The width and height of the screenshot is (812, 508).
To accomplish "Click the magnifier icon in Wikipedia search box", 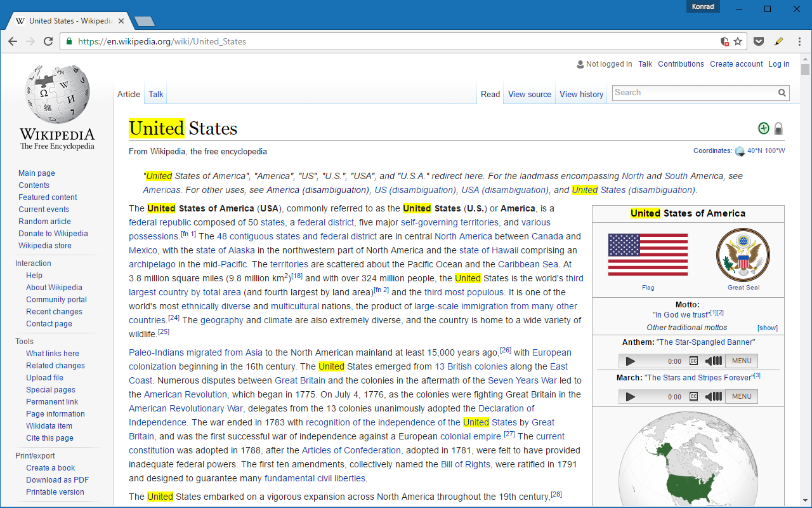I will 782,93.
